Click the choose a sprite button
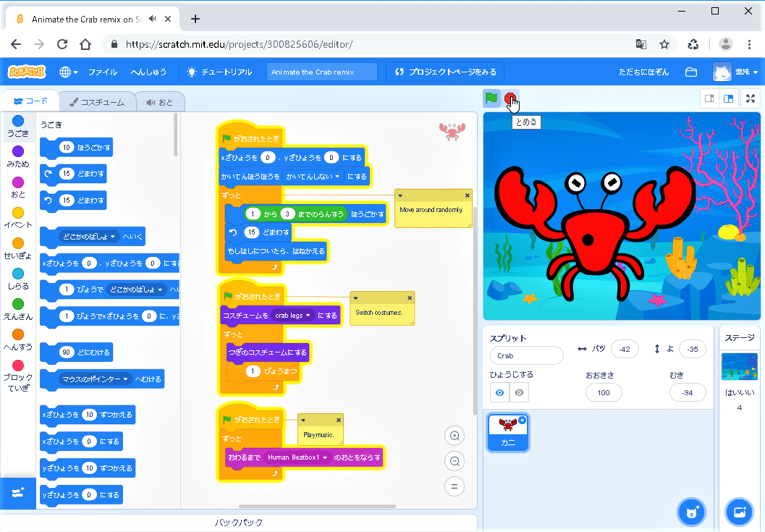Viewport: 765px width, 532px height. (x=691, y=512)
